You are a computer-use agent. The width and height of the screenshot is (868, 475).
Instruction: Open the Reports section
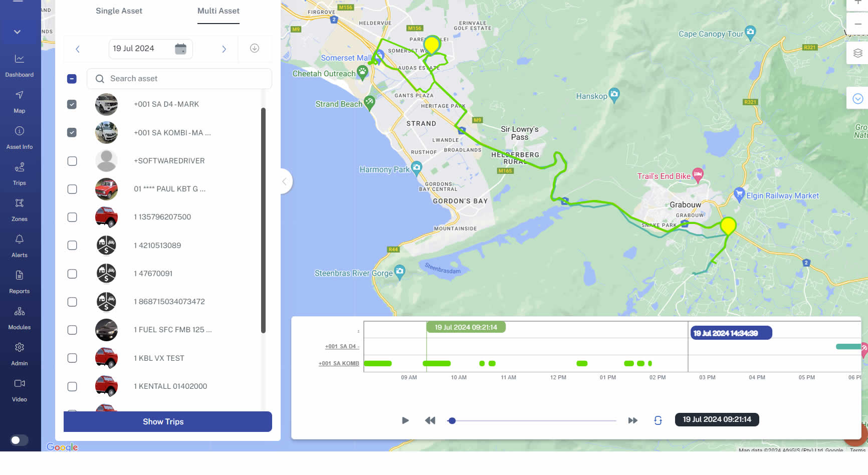click(20, 281)
